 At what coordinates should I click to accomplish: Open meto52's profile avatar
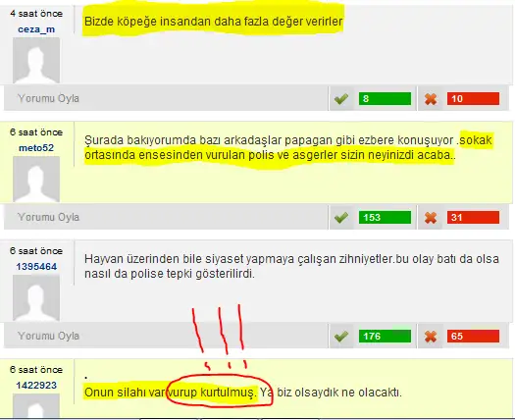36,180
